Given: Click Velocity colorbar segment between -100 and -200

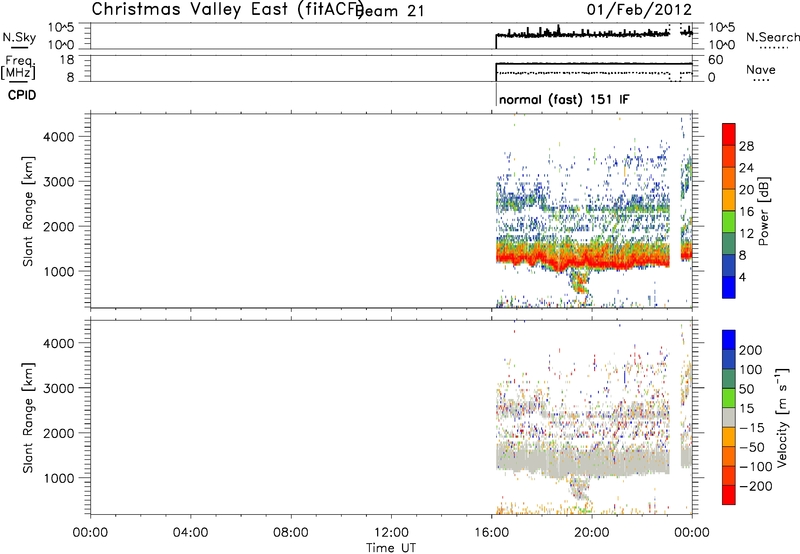Looking at the screenshot, I should (x=729, y=476).
